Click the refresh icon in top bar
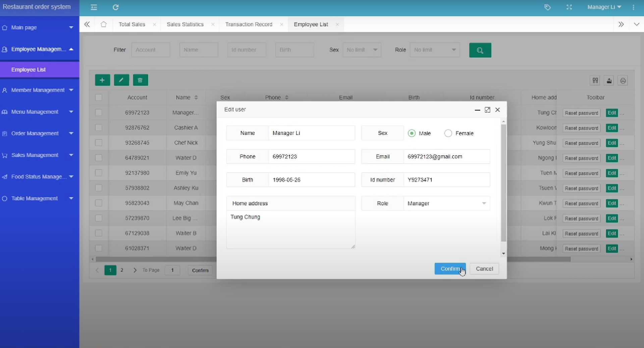Screen dimensions: 644x348 (116, 7)
